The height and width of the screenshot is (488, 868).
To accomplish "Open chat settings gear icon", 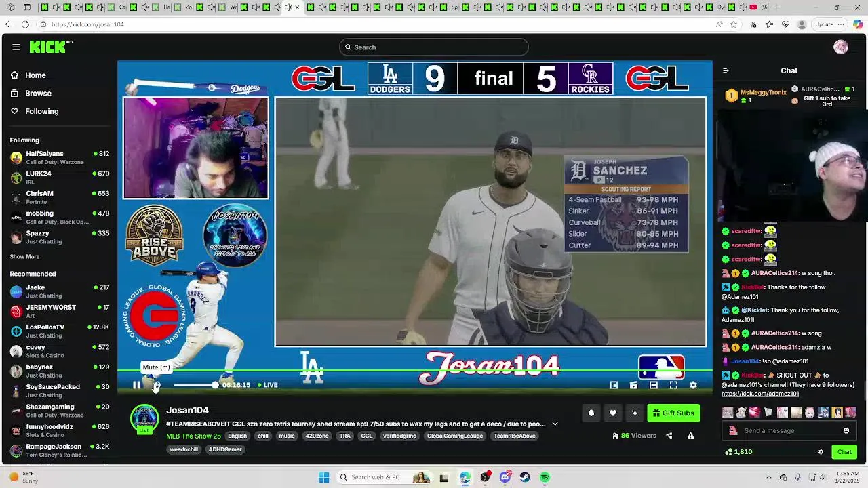I will click(x=821, y=452).
